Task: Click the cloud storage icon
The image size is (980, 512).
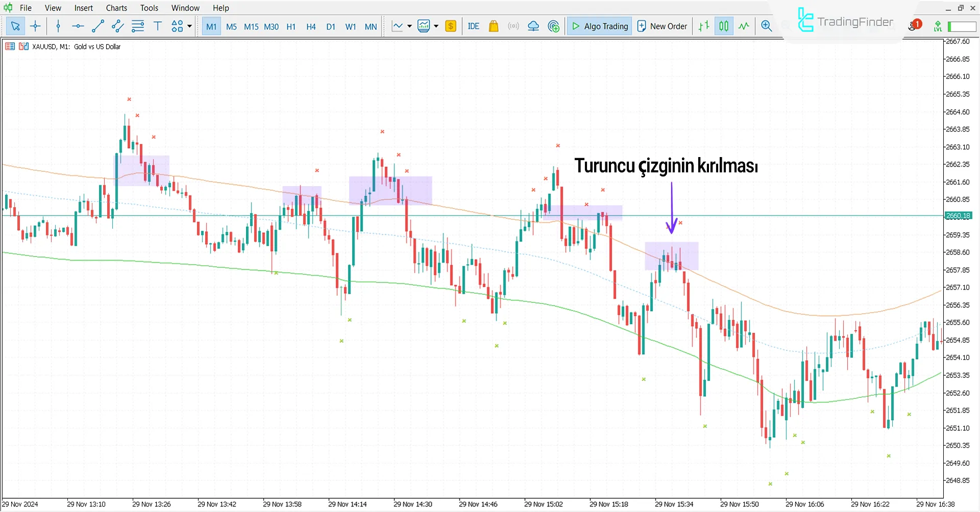Action: click(x=533, y=26)
